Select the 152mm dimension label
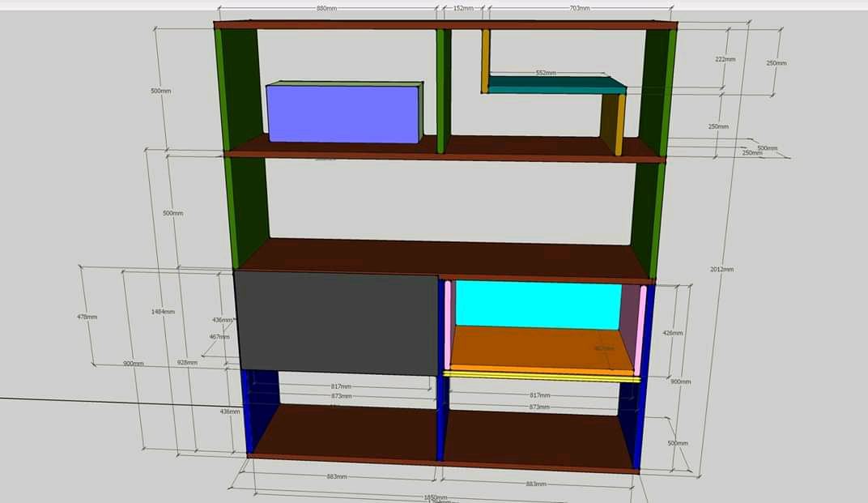The image size is (868, 503). [x=463, y=8]
